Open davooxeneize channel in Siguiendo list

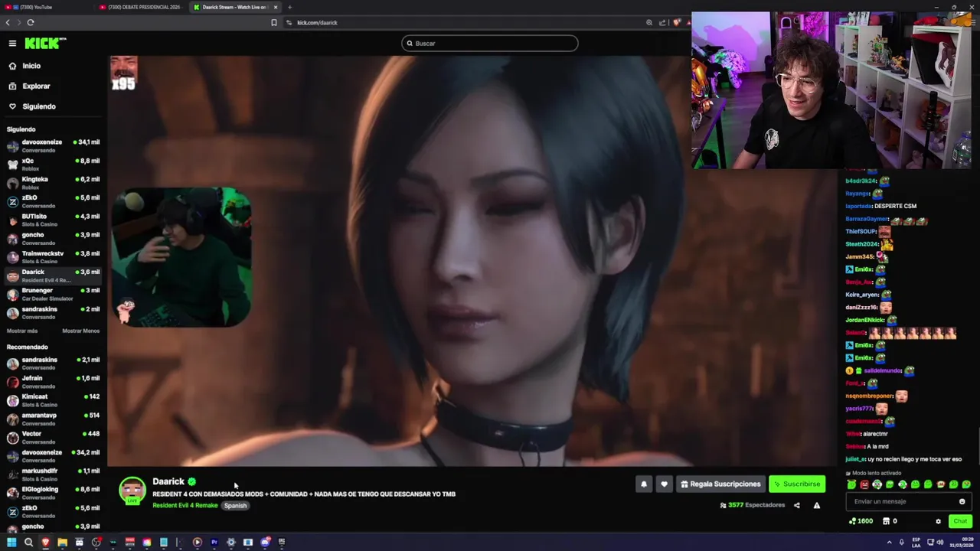[54, 145]
